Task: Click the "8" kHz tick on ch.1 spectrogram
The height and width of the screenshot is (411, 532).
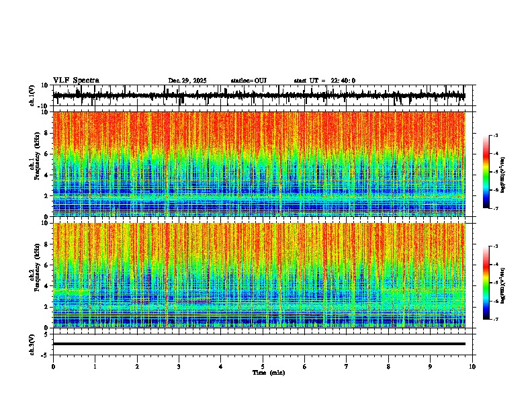Action: click(46, 133)
